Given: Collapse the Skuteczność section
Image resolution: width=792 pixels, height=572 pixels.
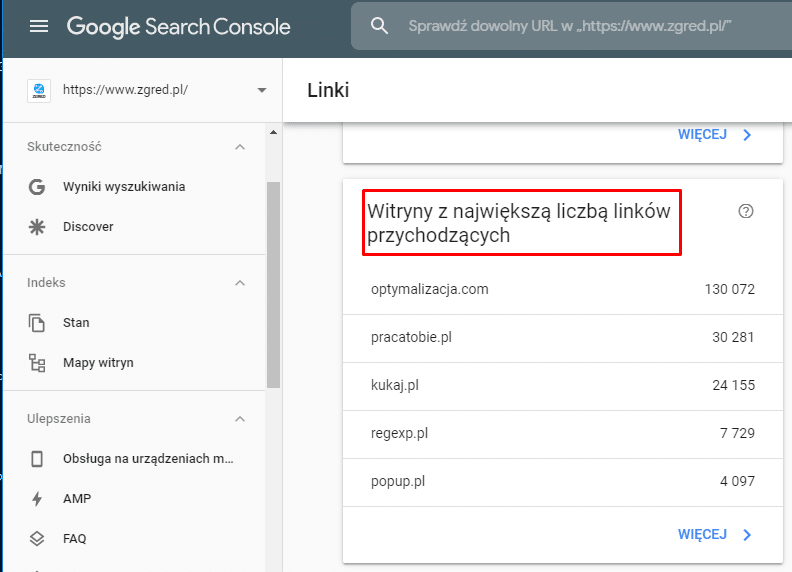Looking at the screenshot, I should click(x=240, y=147).
